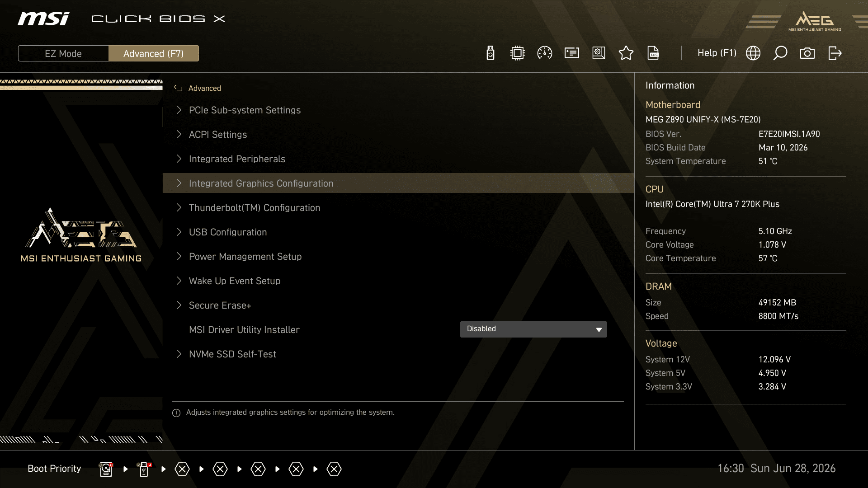The image size is (868, 488).
Task: Click the CPU section heading
Action: [655, 189]
